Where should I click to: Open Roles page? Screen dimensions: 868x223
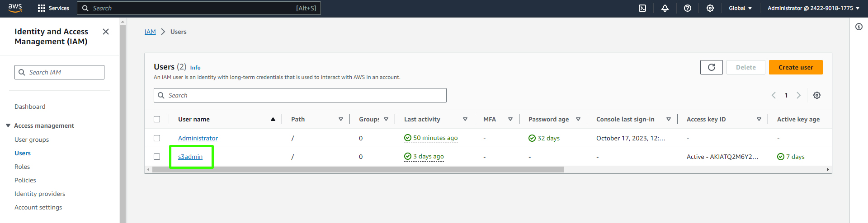pos(22,167)
